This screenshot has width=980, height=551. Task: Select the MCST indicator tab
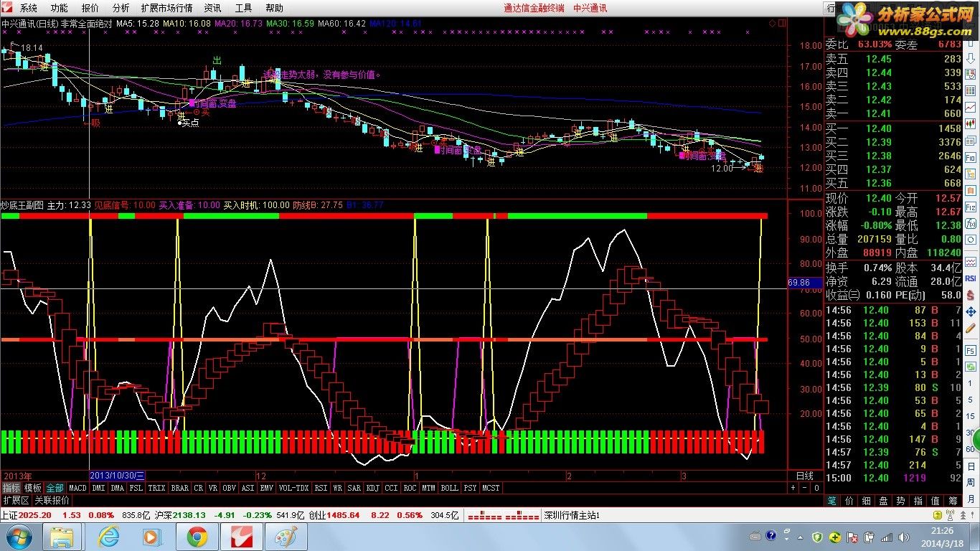pyautogui.click(x=491, y=488)
